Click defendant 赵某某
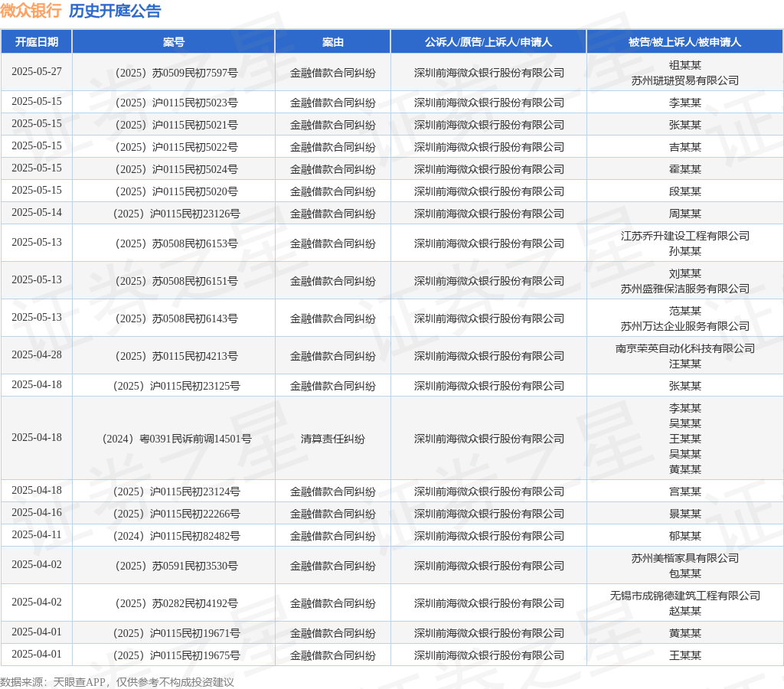 (x=685, y=611)
